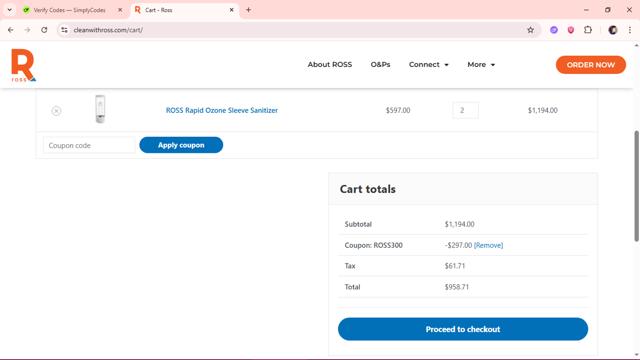The height and width of the screenshot is (360, 640).
Task: Focus the Coupon code input field
Action: coord(89,145)
